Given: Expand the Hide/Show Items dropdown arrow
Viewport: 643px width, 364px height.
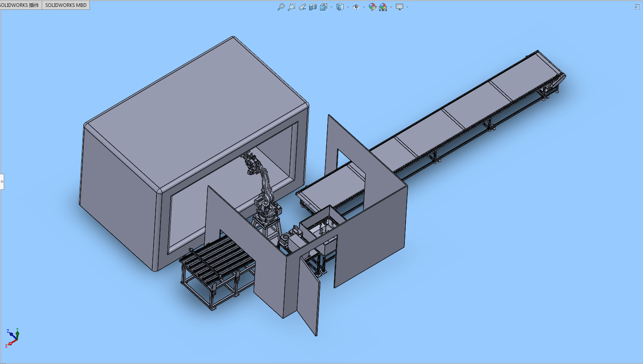Looking at the screenshot, I should [364, 7].
